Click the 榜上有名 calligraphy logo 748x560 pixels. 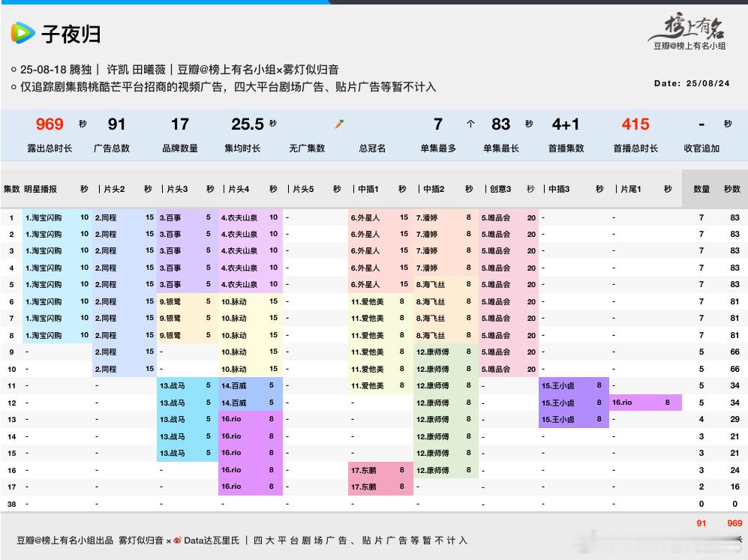[687, 27]
